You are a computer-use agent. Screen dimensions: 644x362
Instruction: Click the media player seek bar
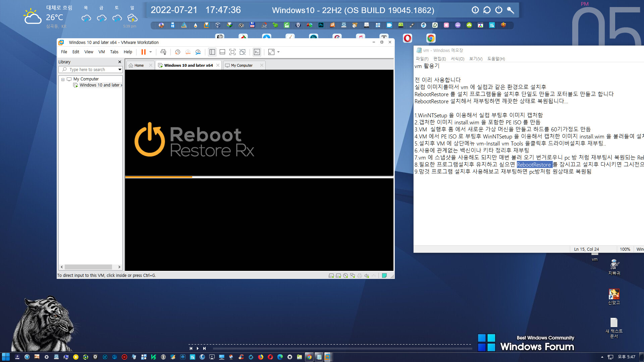342,349
